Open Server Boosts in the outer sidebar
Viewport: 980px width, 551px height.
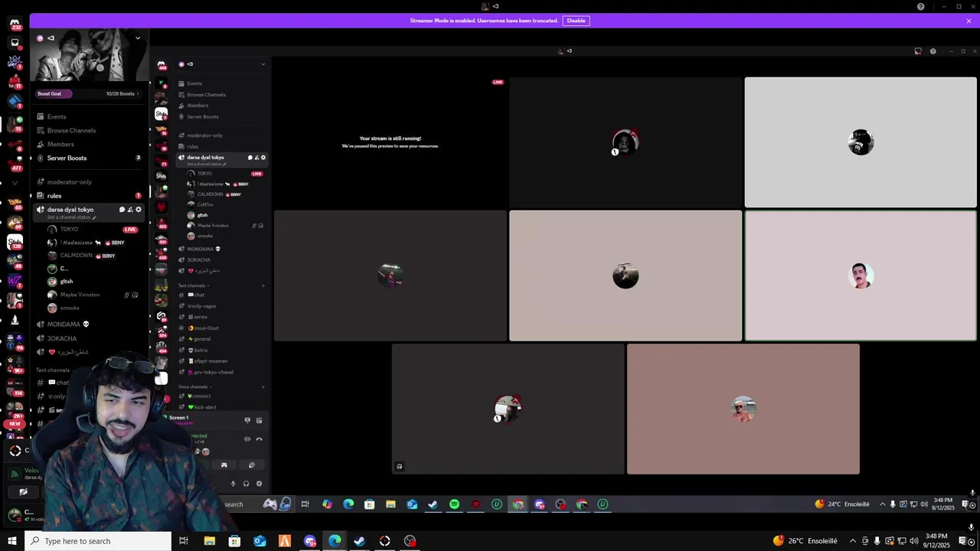click(x=67, y=158)
